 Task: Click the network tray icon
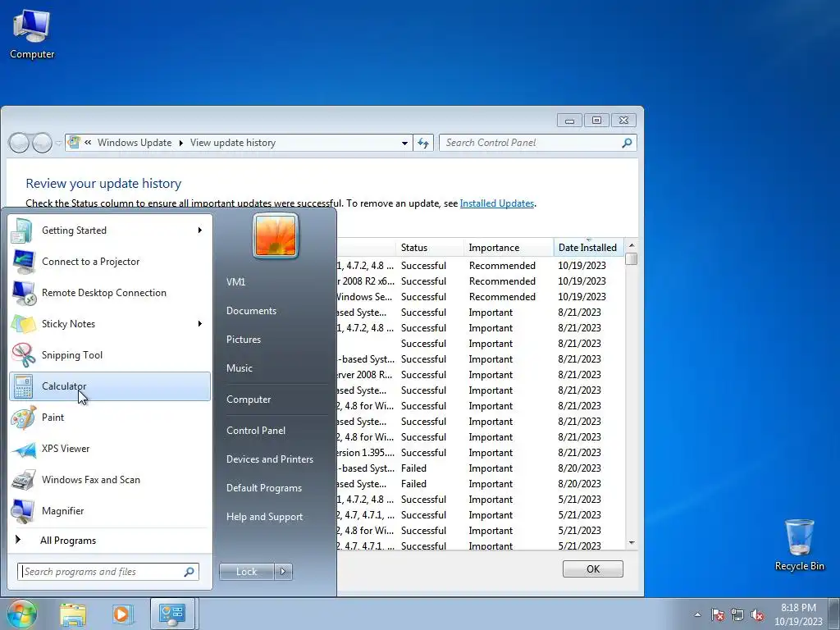click(737, 614)
